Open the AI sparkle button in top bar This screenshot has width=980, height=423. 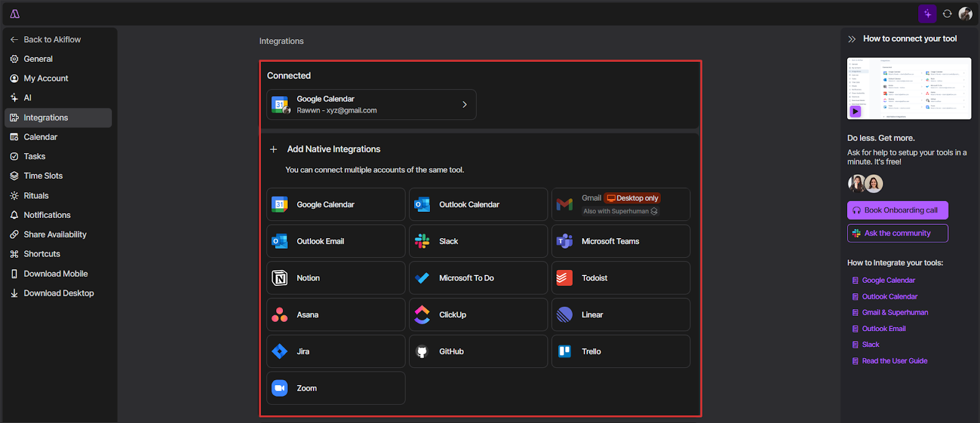927,13
